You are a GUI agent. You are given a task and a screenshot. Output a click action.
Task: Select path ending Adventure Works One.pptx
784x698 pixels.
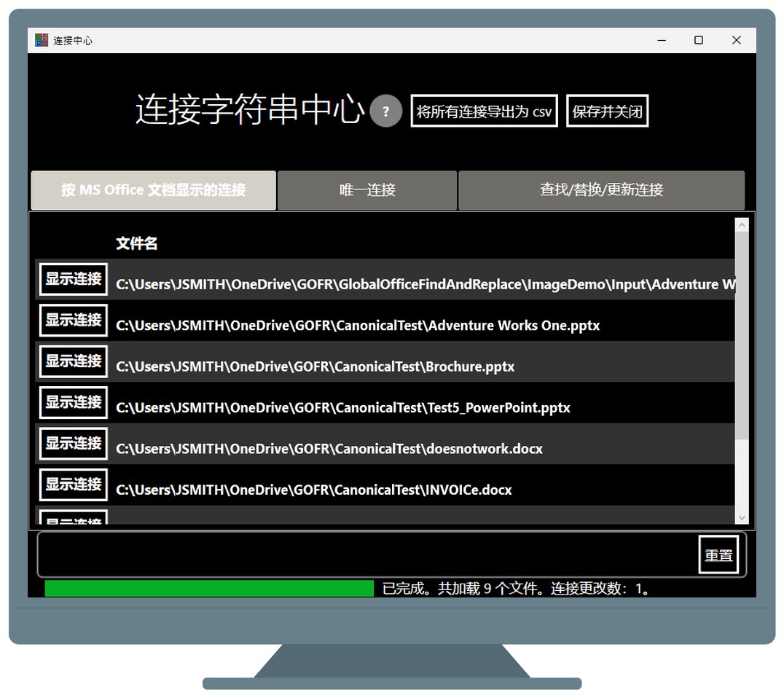click(358, 326)
